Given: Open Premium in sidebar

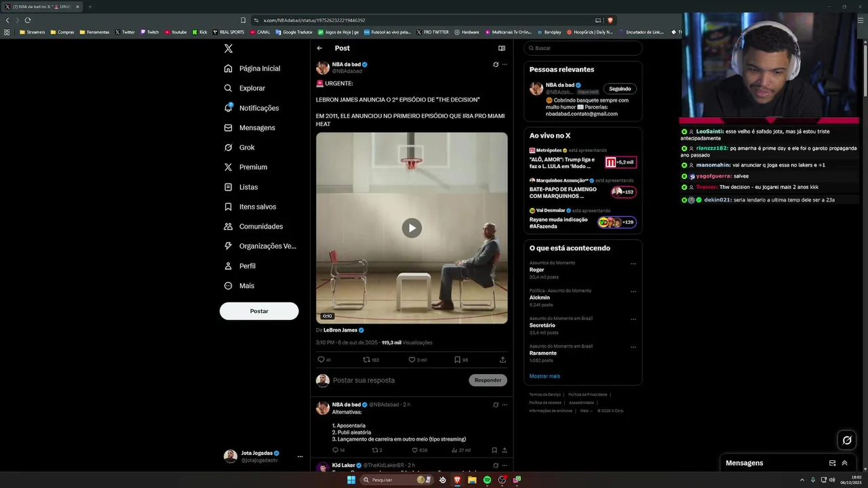Looking at the screenshot, I should (245, 167).
